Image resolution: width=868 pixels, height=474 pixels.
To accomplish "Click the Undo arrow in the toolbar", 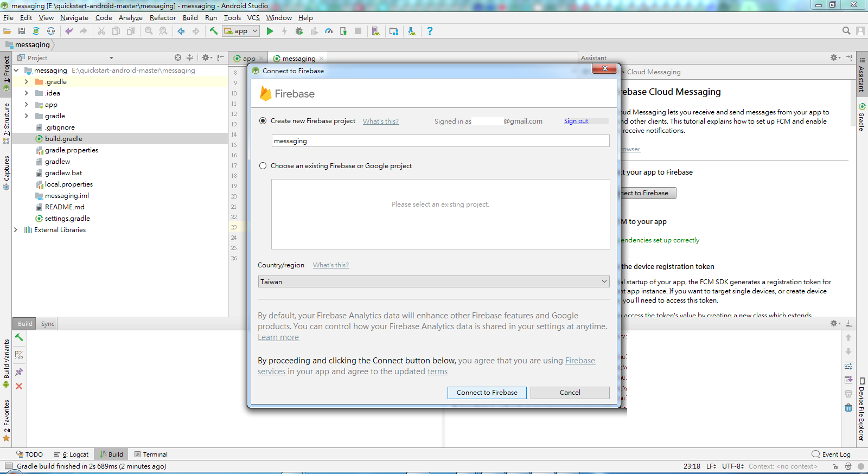I will click(69, 31).
